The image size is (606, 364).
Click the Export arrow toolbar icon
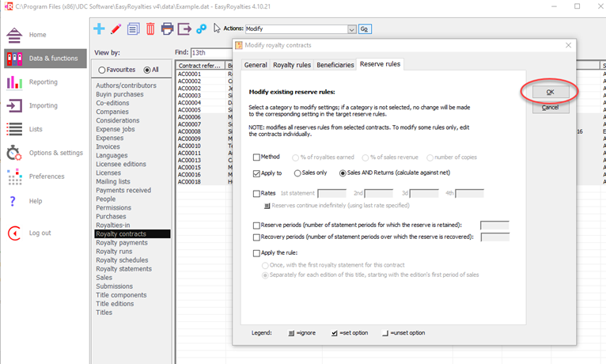pos(184,28)
